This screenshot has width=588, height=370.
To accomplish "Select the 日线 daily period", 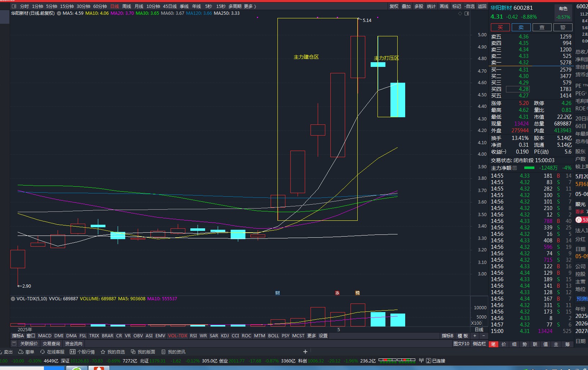I will pyautogui.click(x=114, y=6).
